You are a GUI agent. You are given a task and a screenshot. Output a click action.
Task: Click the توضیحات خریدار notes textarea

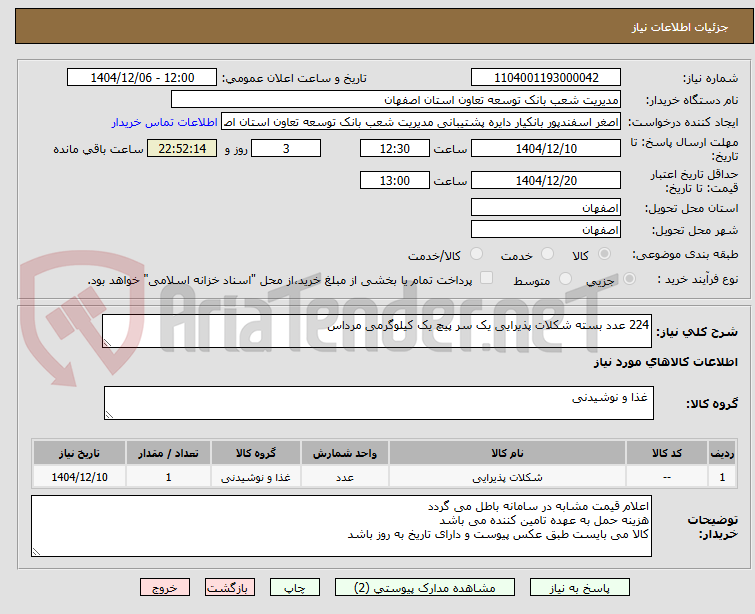pyautogui.click(x=341, y=526)
